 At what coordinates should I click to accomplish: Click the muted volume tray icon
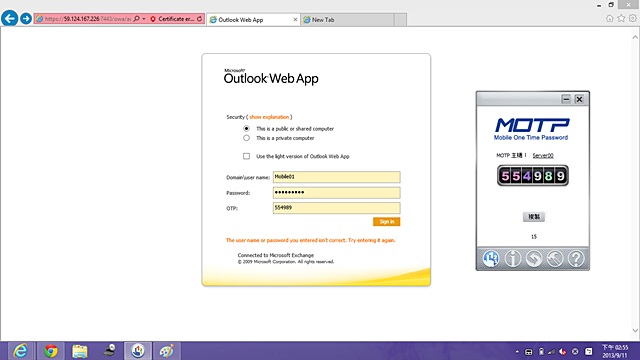click(563, 351)
